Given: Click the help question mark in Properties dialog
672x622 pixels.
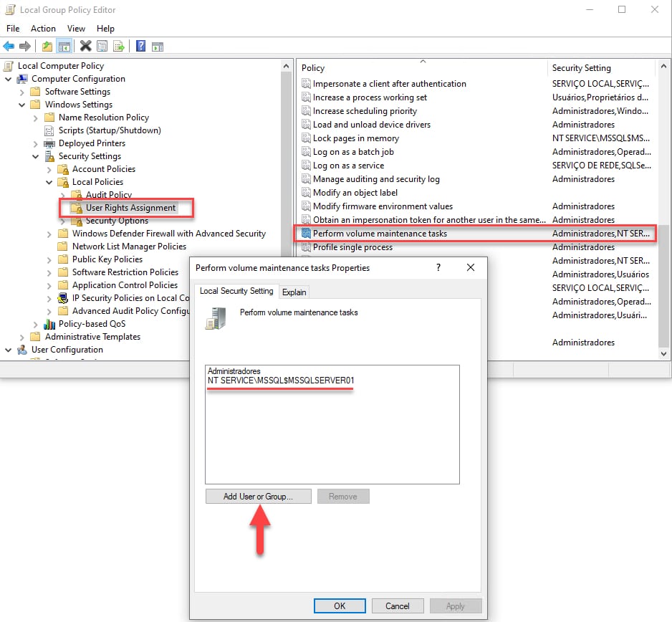Looking at the screenshot, I should click(438, 267).
